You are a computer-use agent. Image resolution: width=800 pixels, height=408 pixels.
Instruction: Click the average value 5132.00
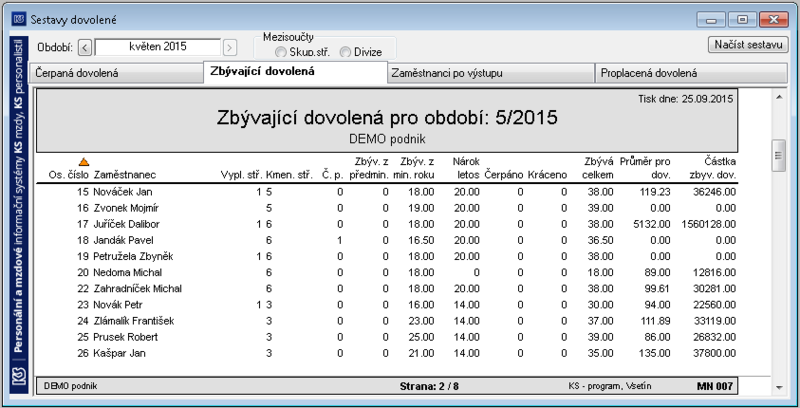point(652,224)
